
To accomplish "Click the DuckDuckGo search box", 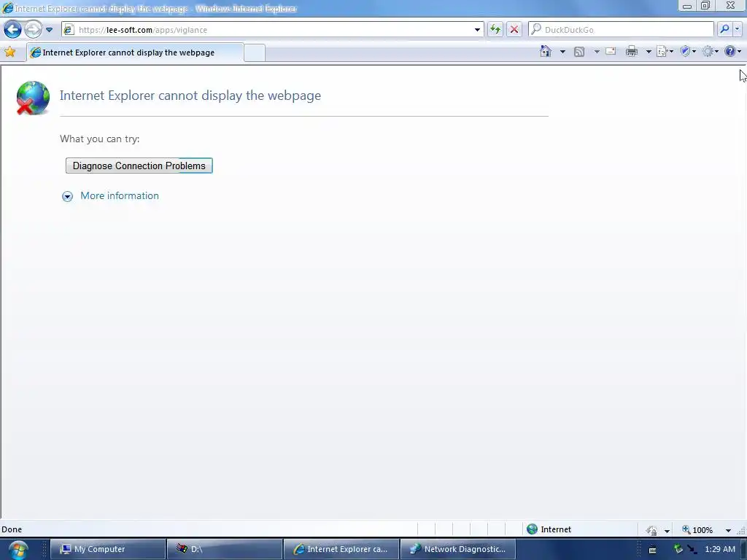I will [x=622, y=29].
